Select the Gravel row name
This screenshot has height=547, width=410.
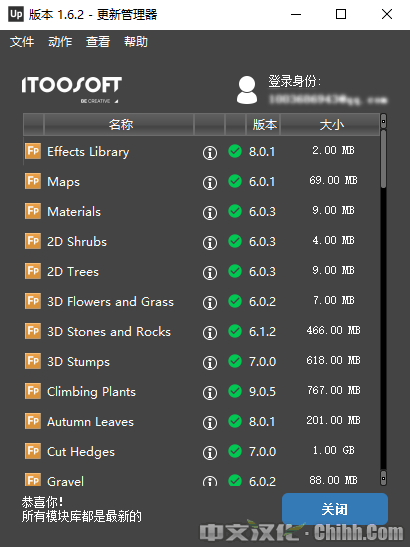[66, 481]
